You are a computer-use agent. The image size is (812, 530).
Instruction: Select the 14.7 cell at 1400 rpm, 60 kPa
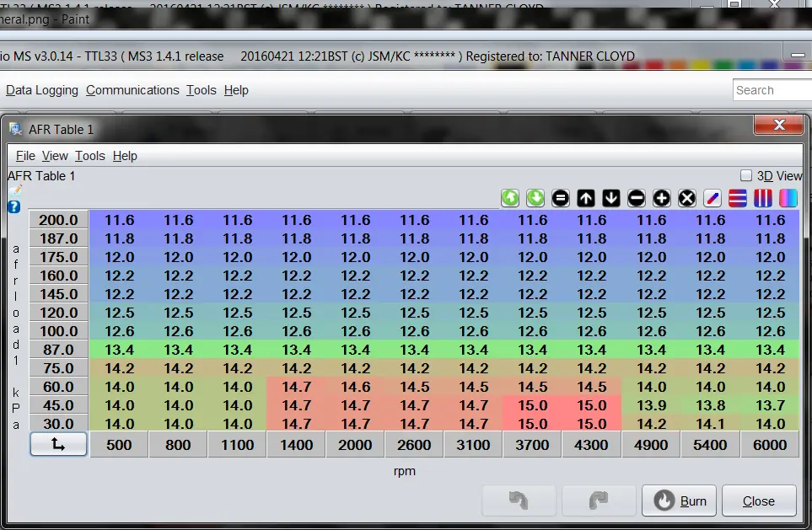[x=296, y=387]
